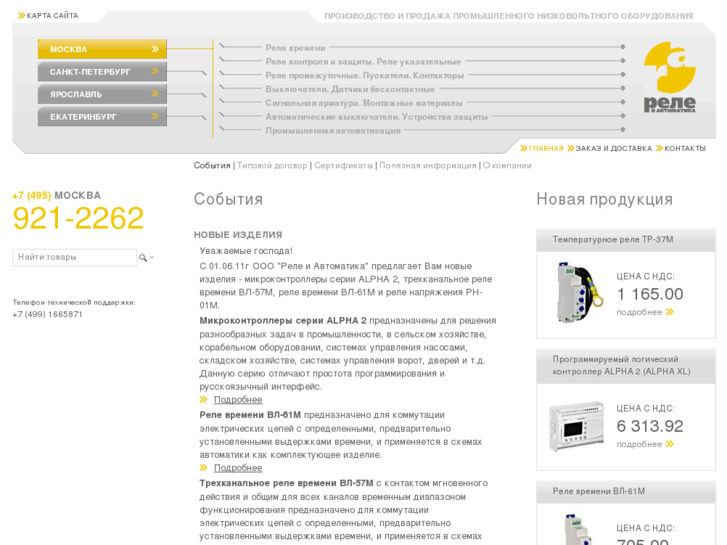Click the Новая продукция heading
This screenshot has width=727, height=545.
click(604, 199)
